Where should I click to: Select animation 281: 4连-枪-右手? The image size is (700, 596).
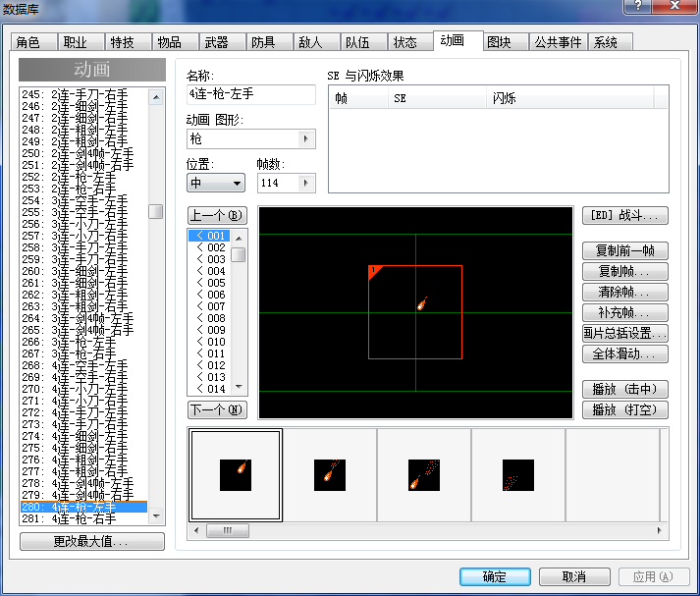83,518
